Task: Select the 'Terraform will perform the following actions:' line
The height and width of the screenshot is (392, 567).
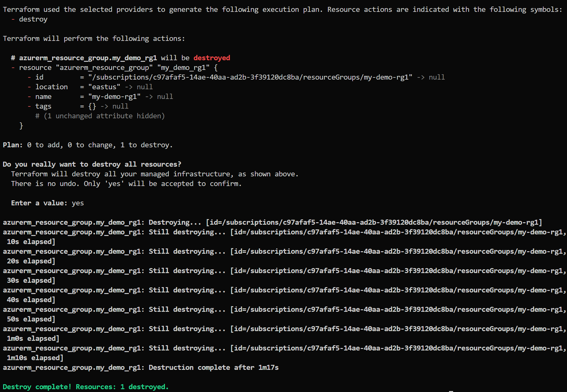Action: pyautogui.click(x=94, y=39)
